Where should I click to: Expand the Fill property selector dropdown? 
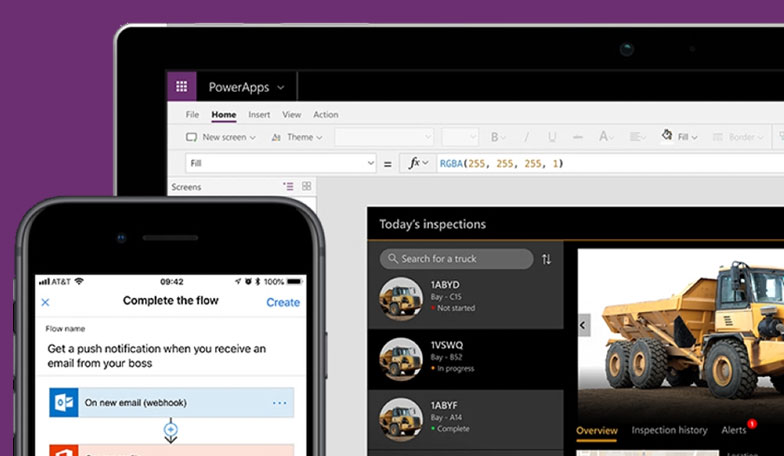click(369, 163)
